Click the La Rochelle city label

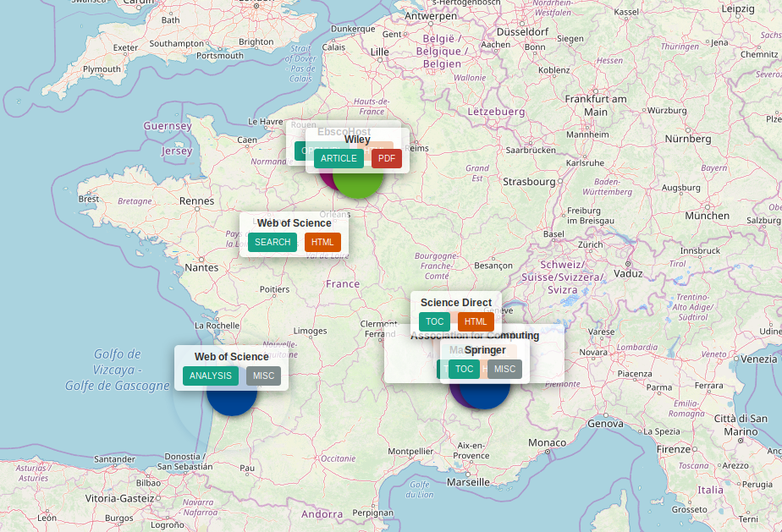[x=217, y=326]
